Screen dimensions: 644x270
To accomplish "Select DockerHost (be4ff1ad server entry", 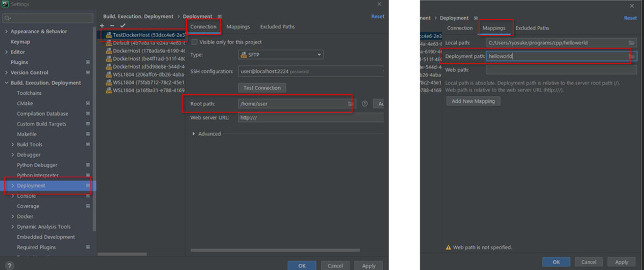I will pos(145,59).
